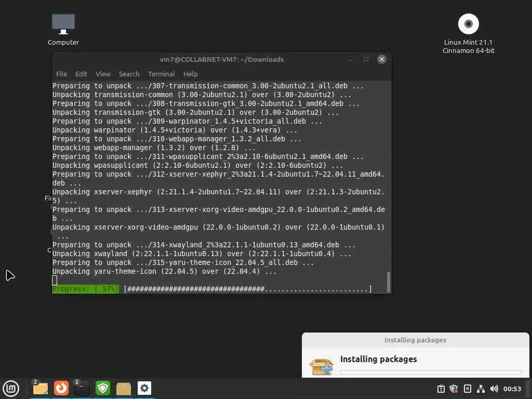This screenshot has width=532, height=399.
Task: Open the Files manager in the taskbar
Action: [41, 389]
